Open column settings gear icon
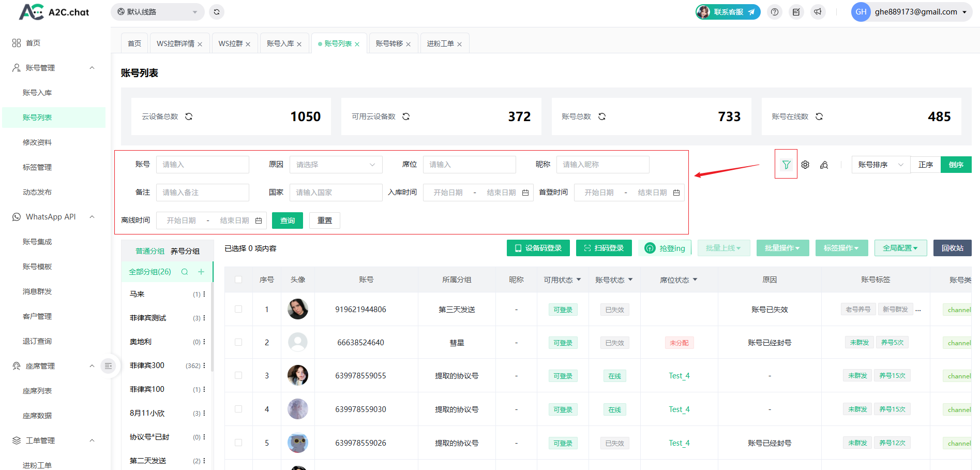 click(805, 165)
